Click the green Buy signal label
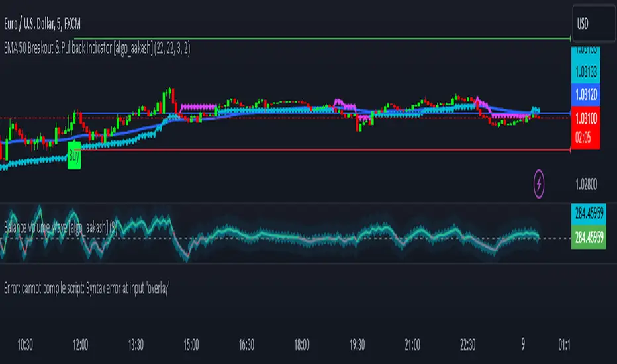 click(74, 156)
